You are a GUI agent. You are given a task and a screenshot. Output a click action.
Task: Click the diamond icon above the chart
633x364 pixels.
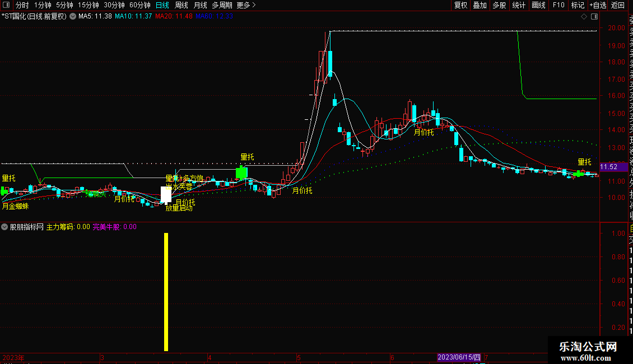click(x=584, y=17)
